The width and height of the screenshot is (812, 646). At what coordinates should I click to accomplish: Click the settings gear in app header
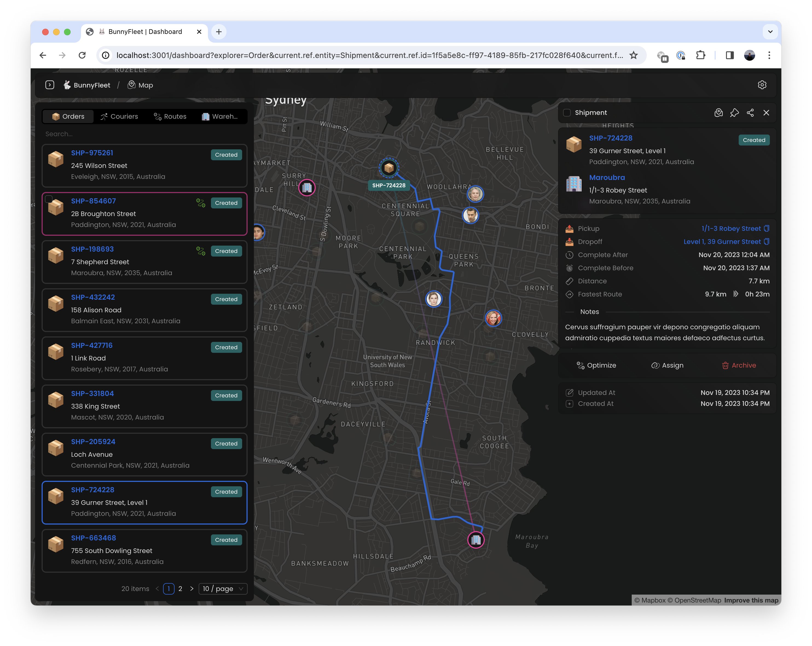point(762,85)
